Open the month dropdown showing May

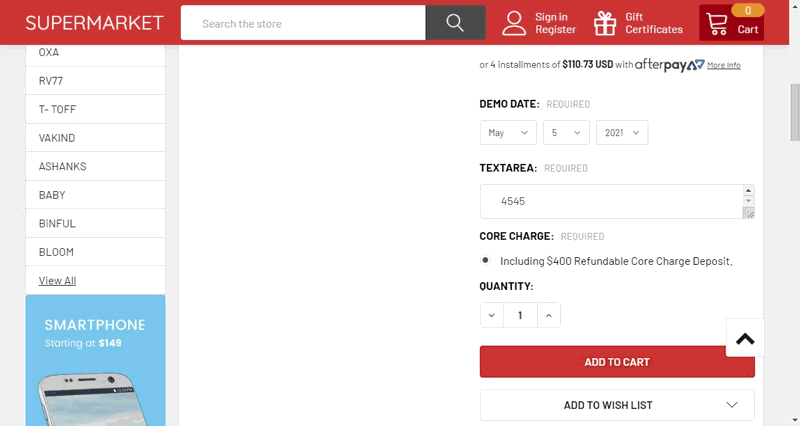[x=508, y=132]
